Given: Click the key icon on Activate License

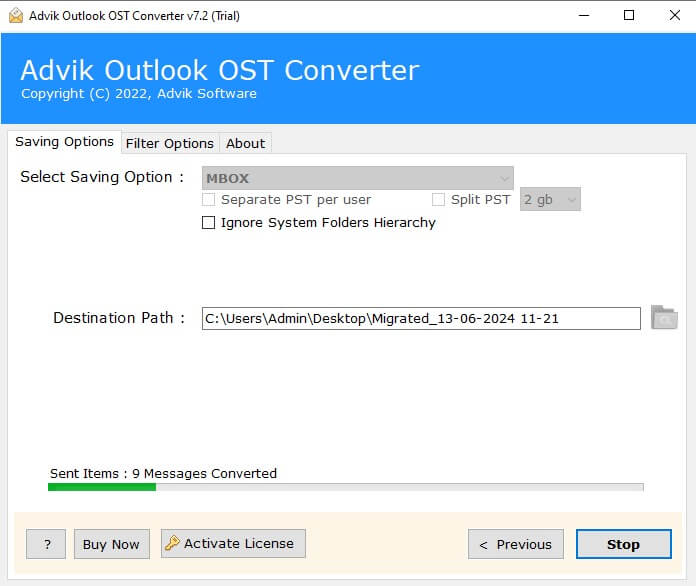Looking at the screenshot, I should pos(172,543).
